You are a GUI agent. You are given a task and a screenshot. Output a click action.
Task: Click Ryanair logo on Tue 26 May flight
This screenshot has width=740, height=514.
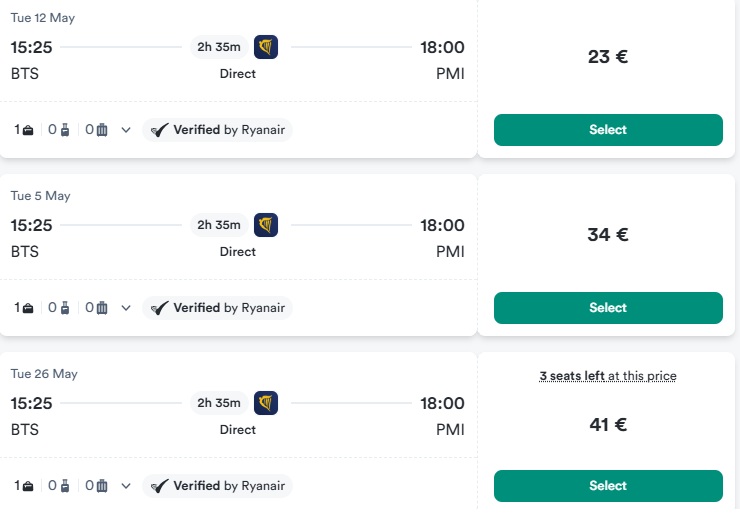[266, 403]
